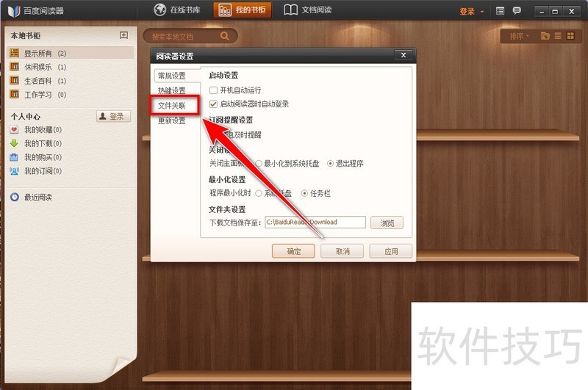Image resolution: width=588 pixels, height=390 pixels.
Task: Select the 文件关联 settings tab
Action: click(172, 106)
